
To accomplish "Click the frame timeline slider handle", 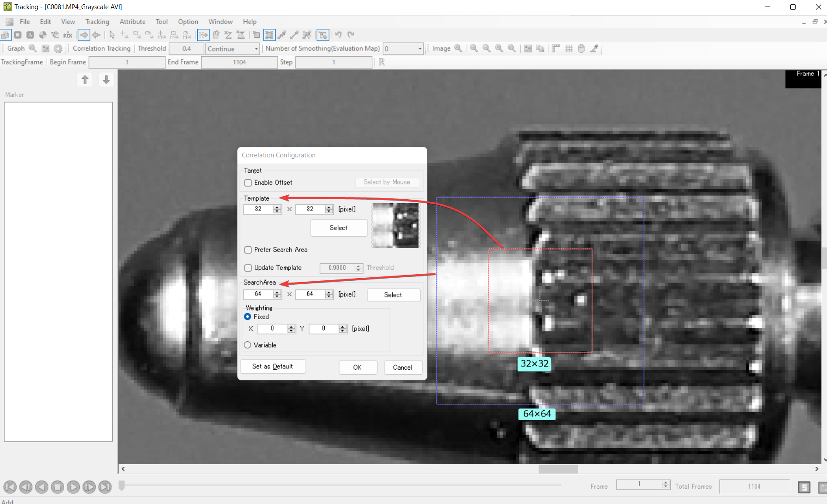I will [x=122, y=486].
